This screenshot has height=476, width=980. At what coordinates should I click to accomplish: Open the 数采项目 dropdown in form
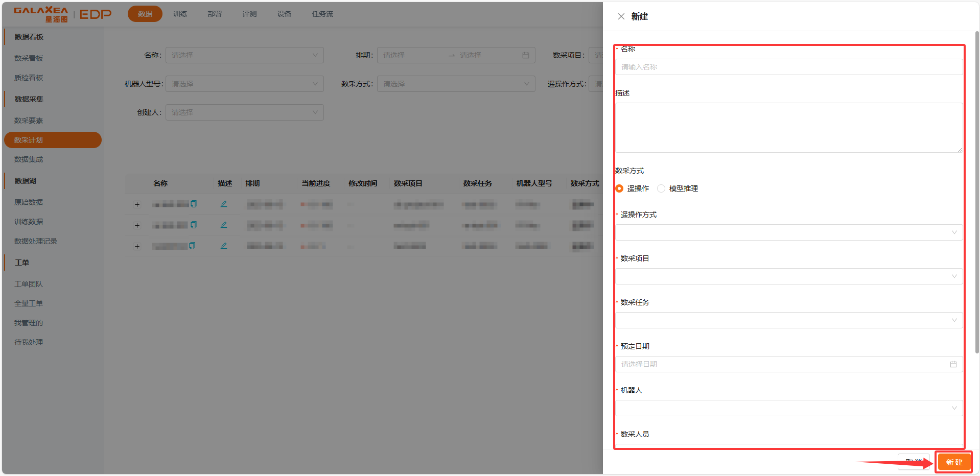point(788,276)
